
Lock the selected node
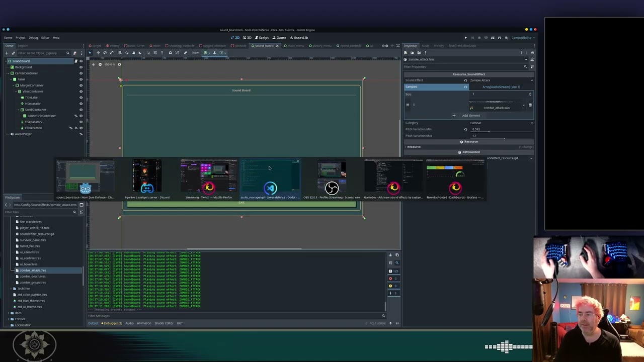(170, 53)
